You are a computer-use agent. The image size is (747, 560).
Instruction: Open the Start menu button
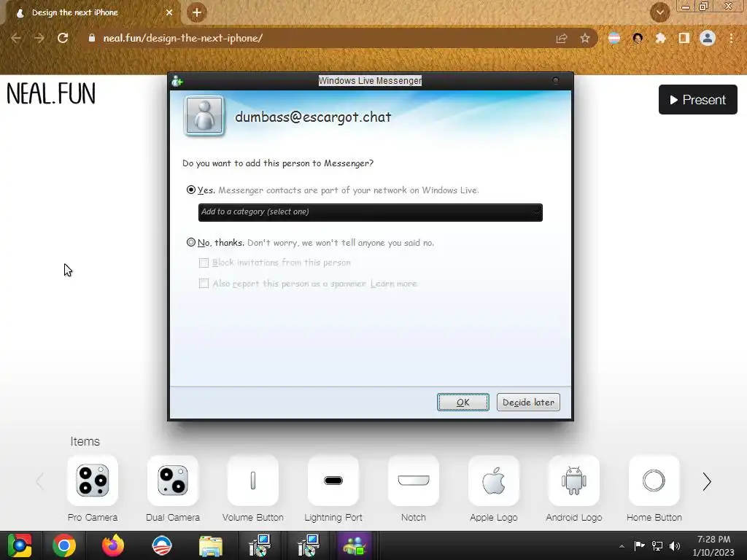[20, 545]
